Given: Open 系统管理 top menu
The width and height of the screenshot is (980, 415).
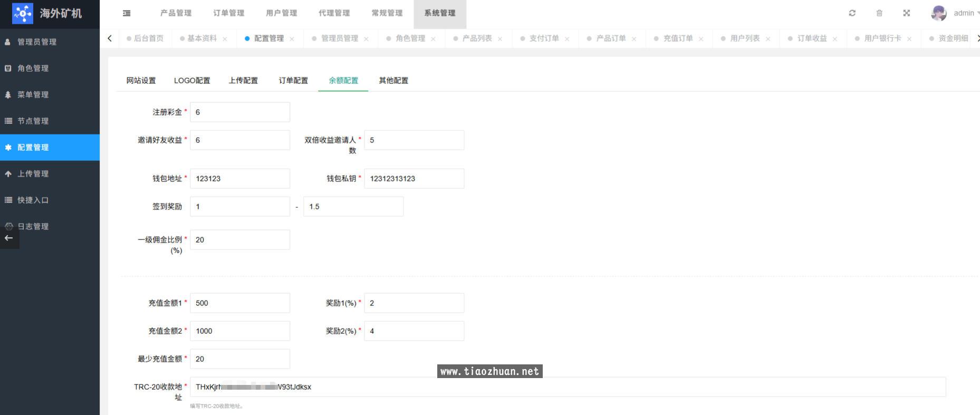Looking at the screenshot, I should 439,13.
